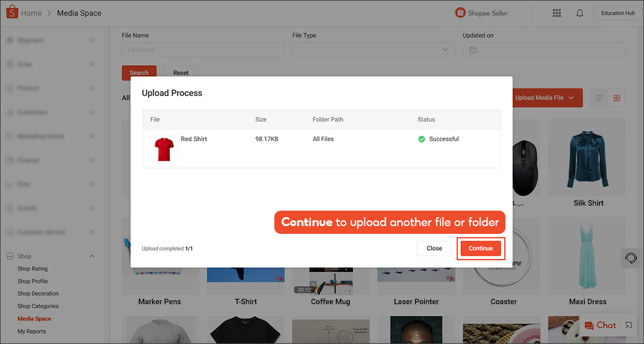The height and width of the screenshot is (344, 644).
Task: Click the Folder Path column header
Action: coord(328,120)
